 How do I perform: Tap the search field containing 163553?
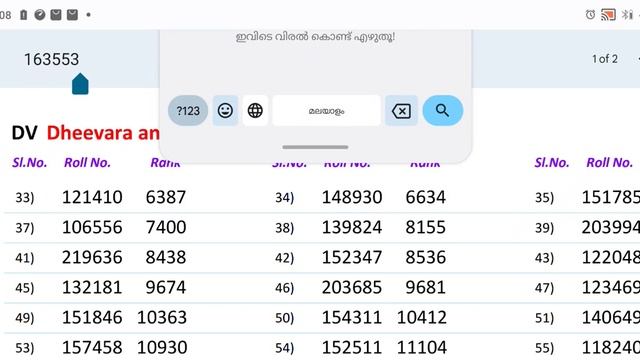pos(51,59)
